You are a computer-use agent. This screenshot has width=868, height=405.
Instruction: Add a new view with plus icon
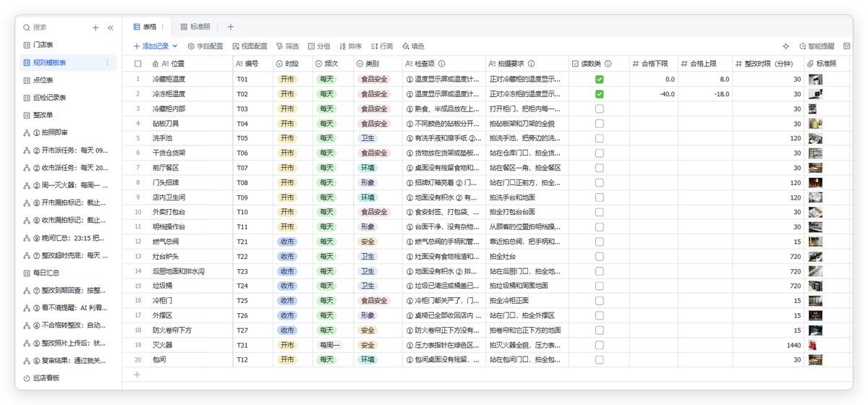231,27
